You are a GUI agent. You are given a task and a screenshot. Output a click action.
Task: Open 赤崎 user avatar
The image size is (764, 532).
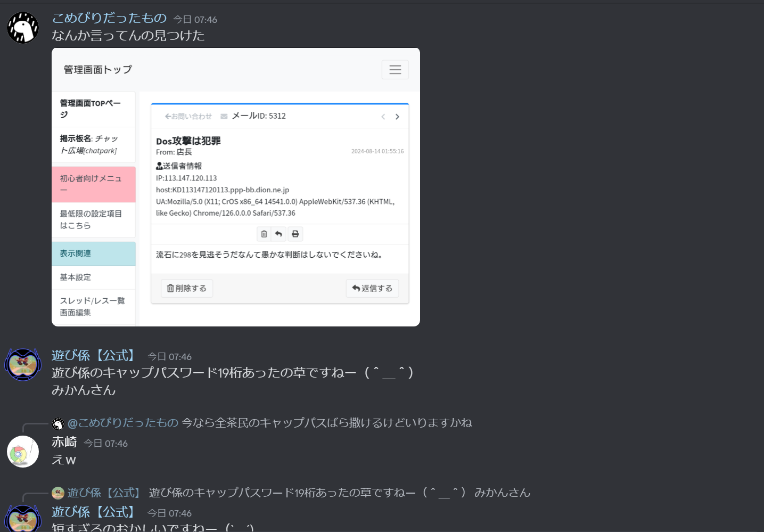click(23, 452)
